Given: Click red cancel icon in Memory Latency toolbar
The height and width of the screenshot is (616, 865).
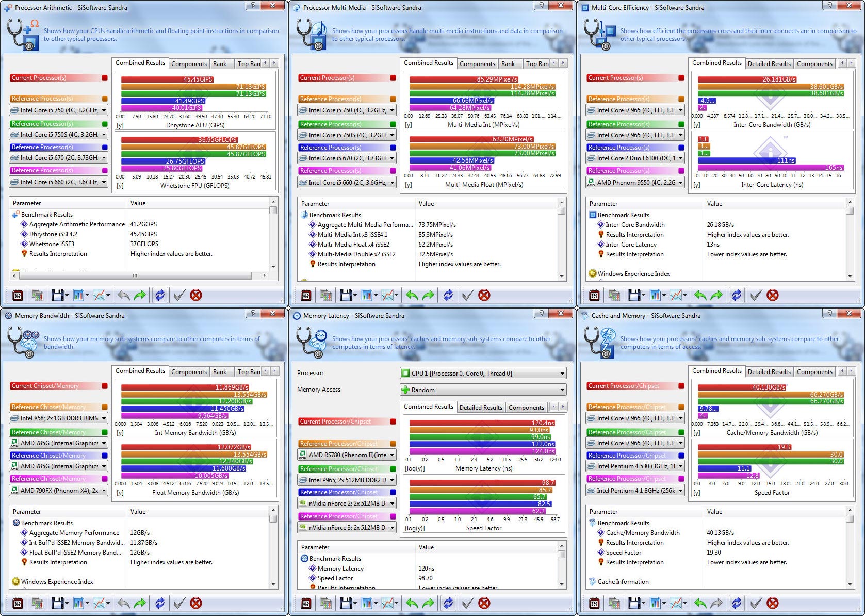Looking at the screenshot, I should [x=484, y=603].
